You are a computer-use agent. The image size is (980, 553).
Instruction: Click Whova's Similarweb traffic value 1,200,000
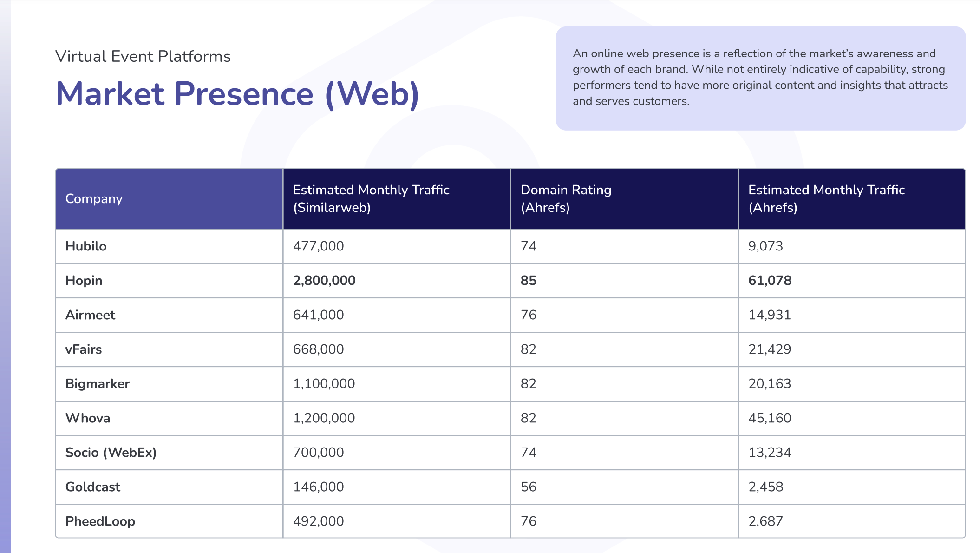(324, 418)
